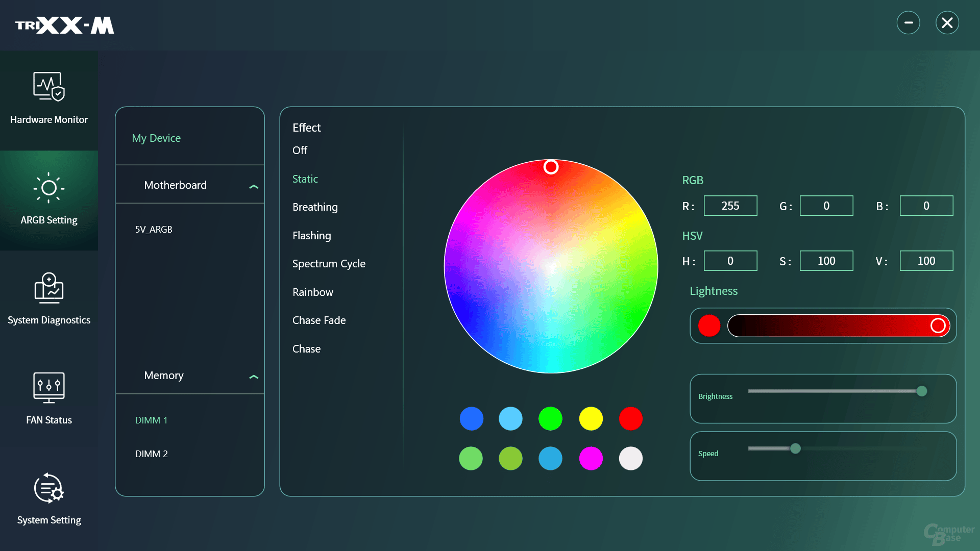Collapse the Motherboard section
This screenshot has height=551, width=980.
(254, 186)
